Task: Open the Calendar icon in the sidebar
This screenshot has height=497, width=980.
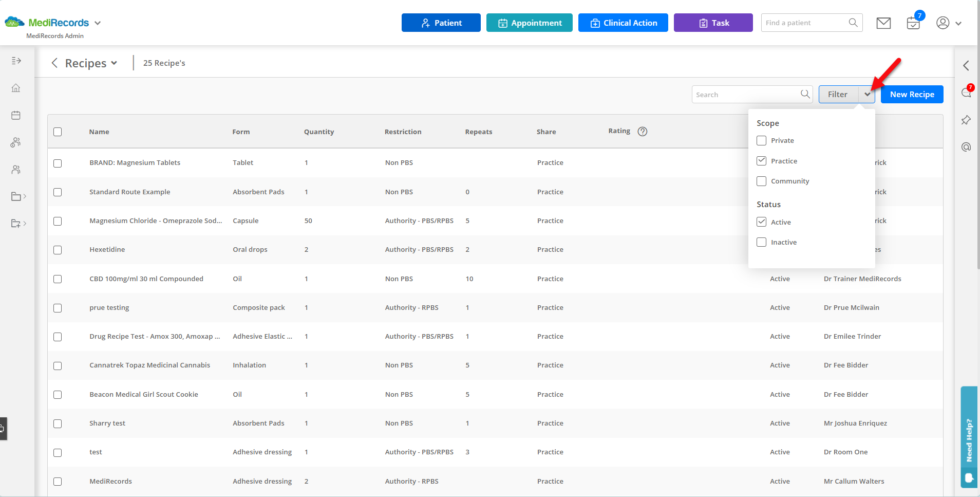Action: coord(16,115)
